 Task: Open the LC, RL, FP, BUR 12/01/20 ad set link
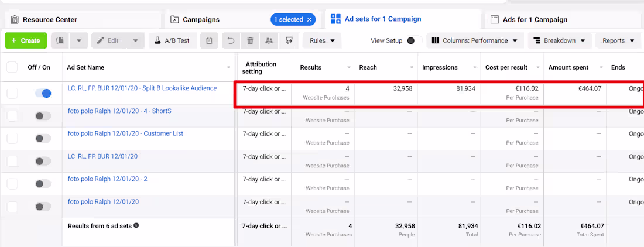[x=102, y=156]
